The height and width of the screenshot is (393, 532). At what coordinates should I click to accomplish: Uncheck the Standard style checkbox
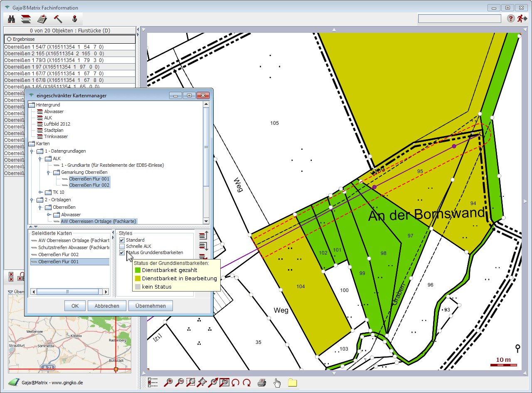click(122, 240)
